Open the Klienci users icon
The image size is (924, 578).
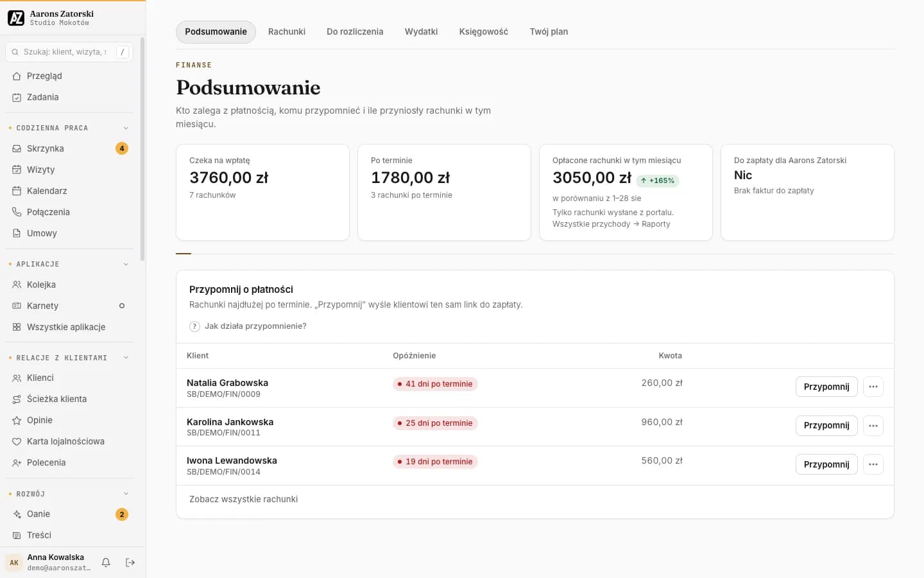tap(17, 378)
